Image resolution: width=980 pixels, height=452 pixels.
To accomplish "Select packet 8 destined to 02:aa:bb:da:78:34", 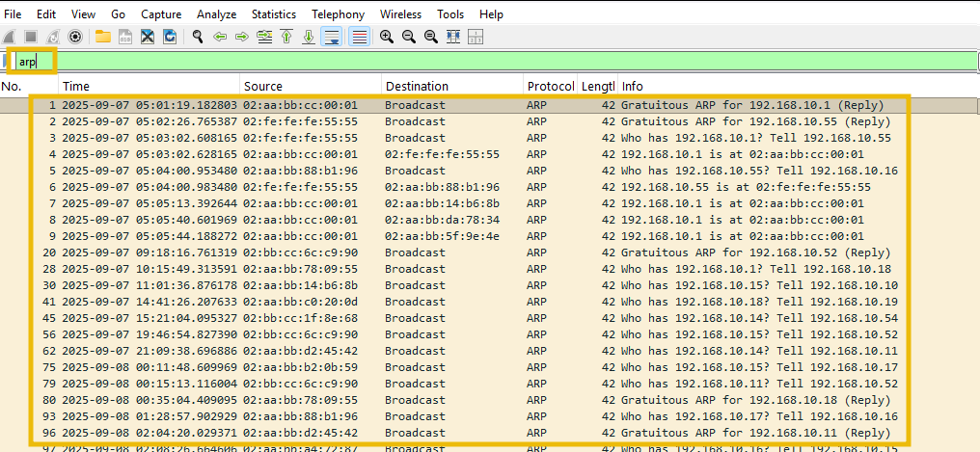I will (490, 220).
